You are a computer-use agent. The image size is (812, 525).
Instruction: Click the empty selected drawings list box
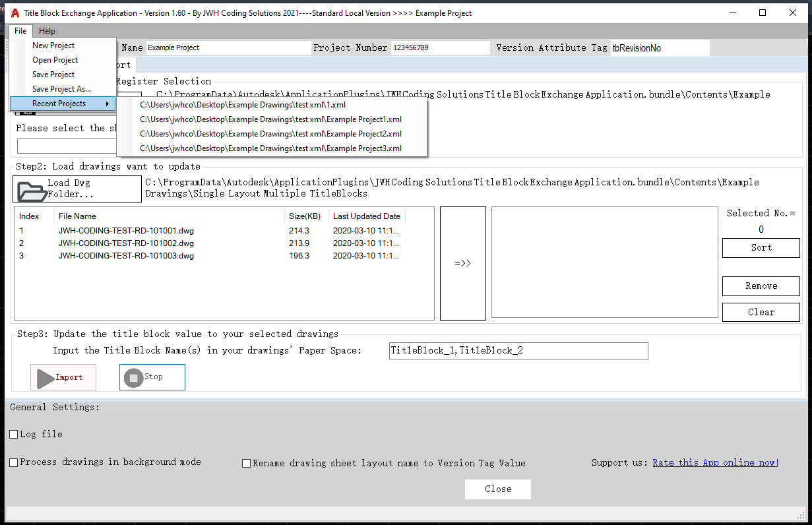point(604,262)
